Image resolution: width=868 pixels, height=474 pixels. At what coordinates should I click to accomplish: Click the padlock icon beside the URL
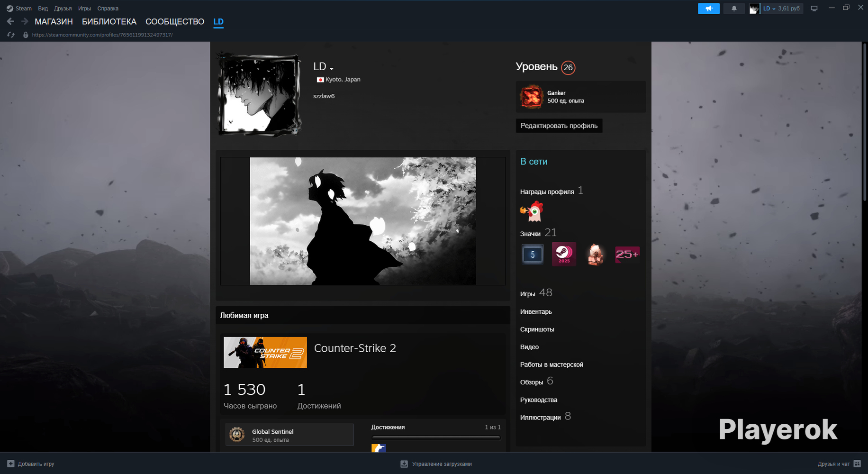point(26,35)
